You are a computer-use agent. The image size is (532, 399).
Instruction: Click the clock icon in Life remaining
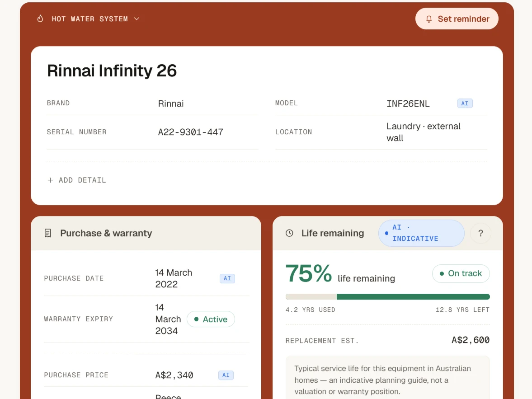click(x=289, y=233)
